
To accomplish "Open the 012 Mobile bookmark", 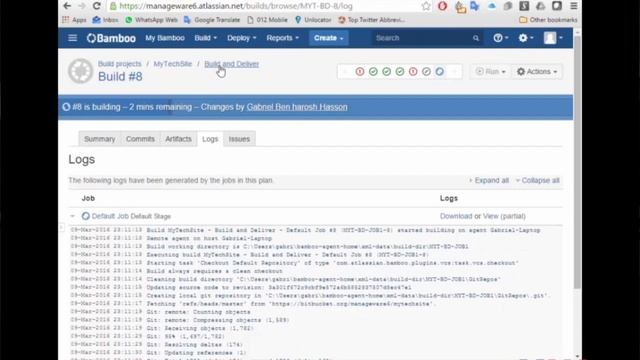I will (267, 20).
